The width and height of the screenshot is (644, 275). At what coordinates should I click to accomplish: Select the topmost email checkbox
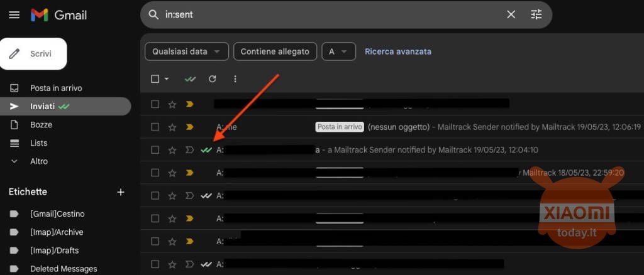point(155,104)
